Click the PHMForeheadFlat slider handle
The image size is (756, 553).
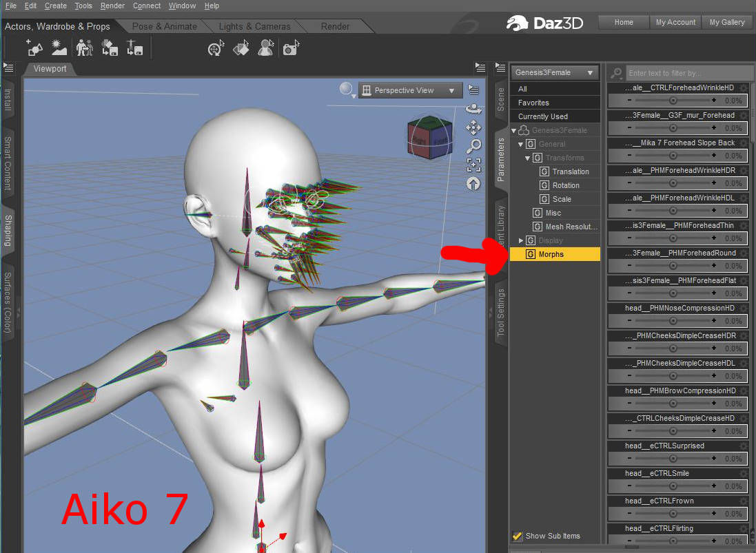point(673,293)
